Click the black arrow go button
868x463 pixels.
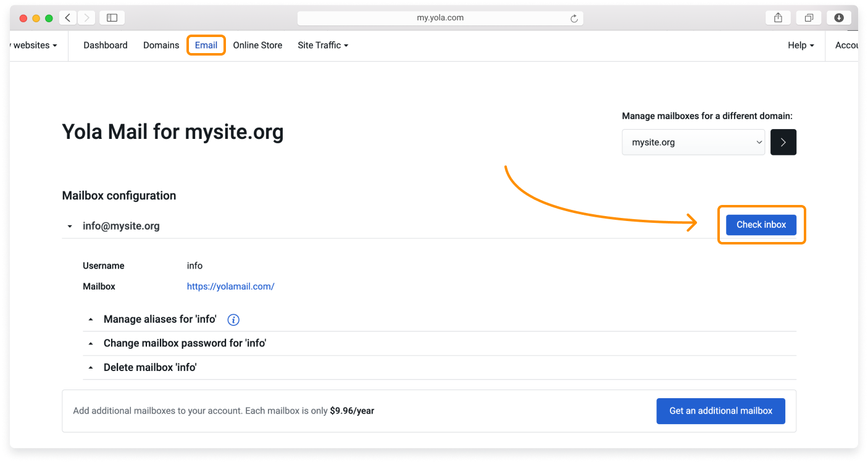[x=783, y=142]
